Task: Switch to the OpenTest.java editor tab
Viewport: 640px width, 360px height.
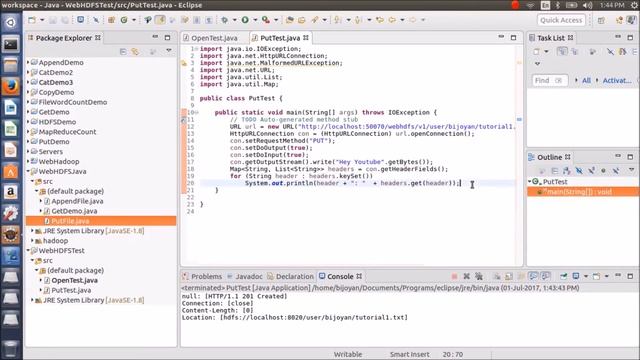Action: pos(214,38)
